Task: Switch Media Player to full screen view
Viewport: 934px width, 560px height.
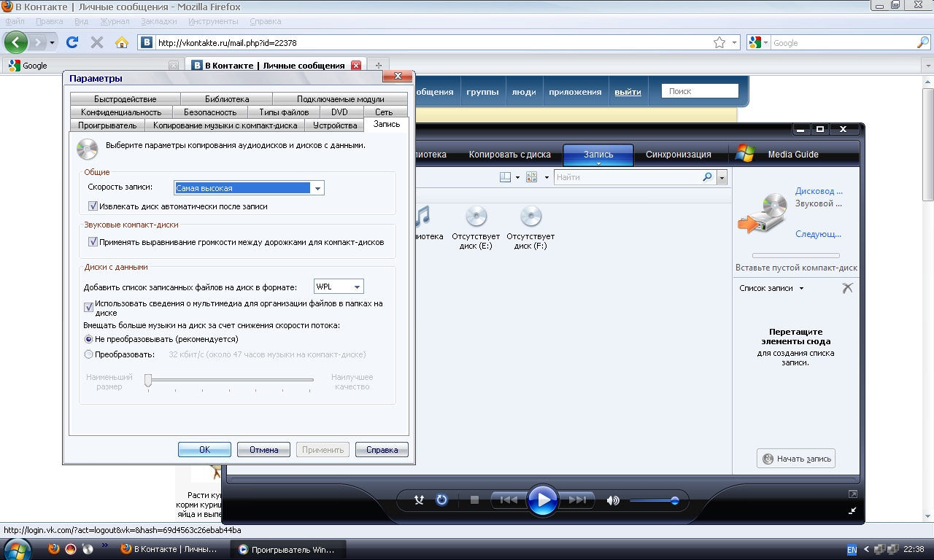Action: pos(852,494)
